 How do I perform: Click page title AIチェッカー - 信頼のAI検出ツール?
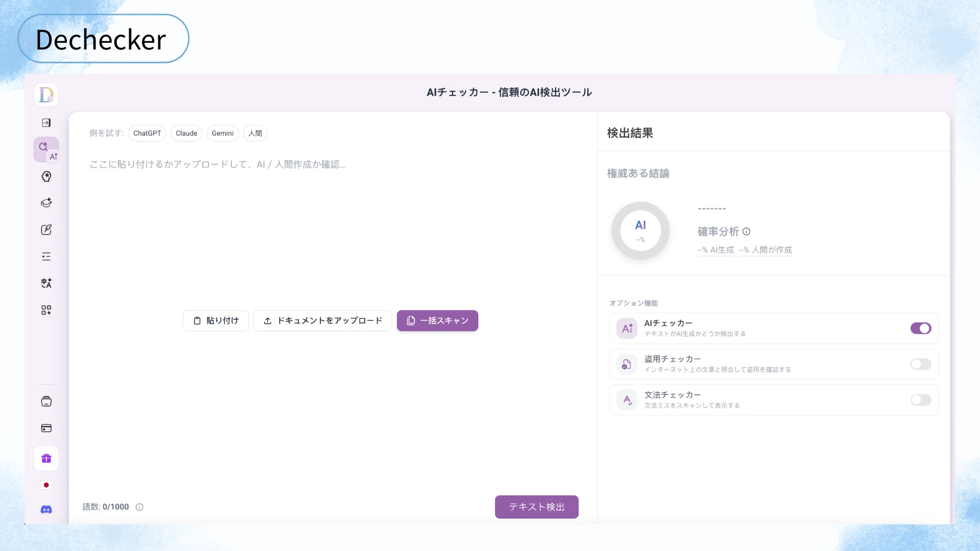[x=509, y=92]
